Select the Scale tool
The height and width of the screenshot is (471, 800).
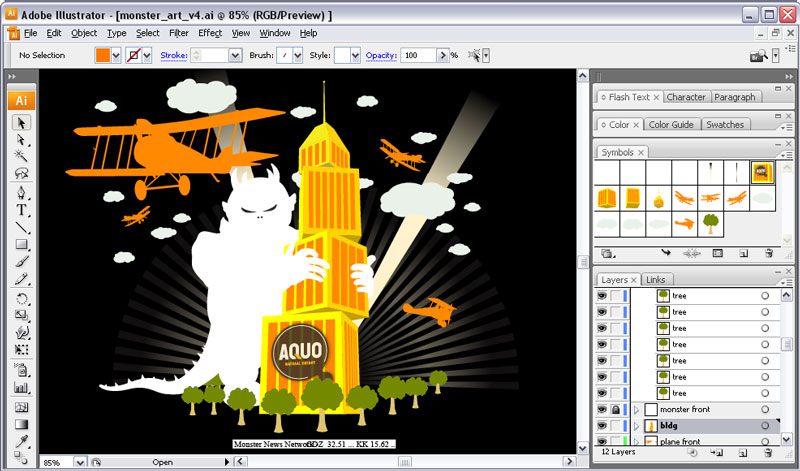click(21, 315)
